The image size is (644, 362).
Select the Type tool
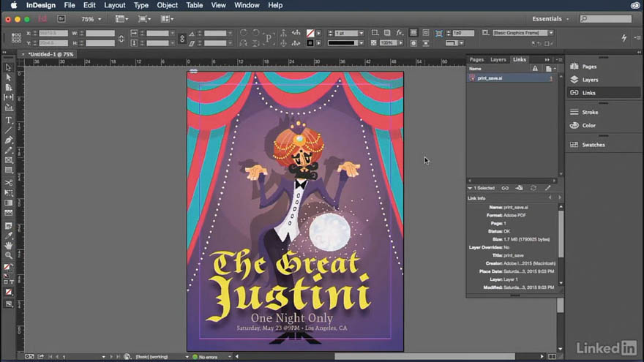8,120
